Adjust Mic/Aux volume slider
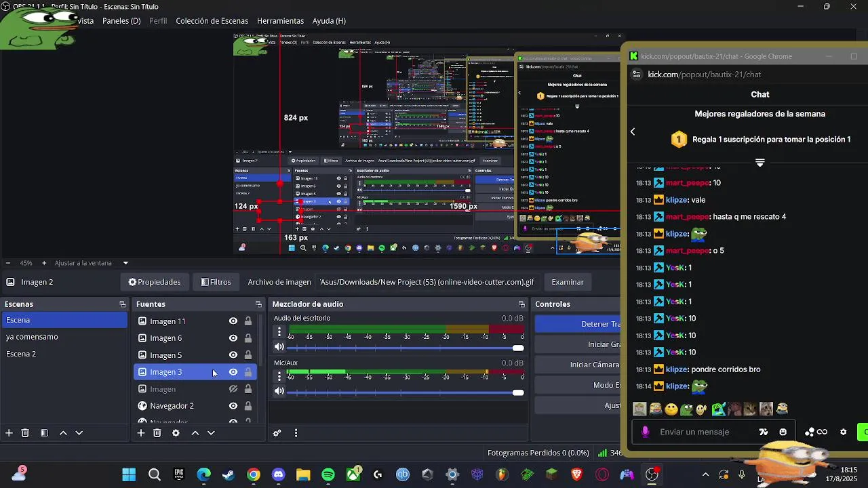The width and height of the screenshot is (868, 488). [x=406, y=392]
